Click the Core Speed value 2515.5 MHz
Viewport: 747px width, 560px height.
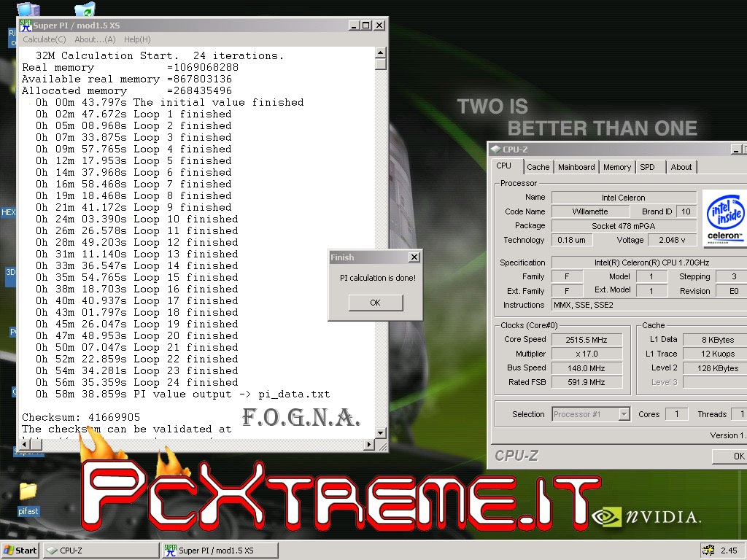587,340
